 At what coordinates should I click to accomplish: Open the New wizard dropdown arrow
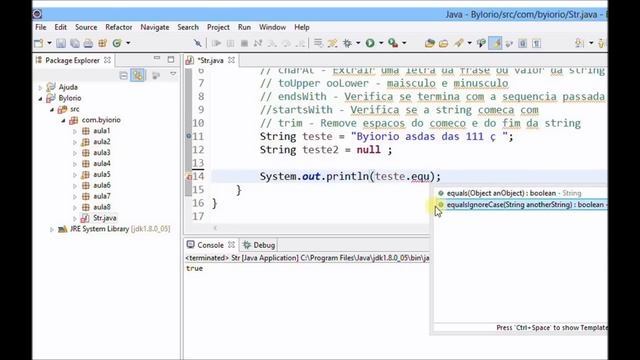pyautogui.click(x=49, y=43)
